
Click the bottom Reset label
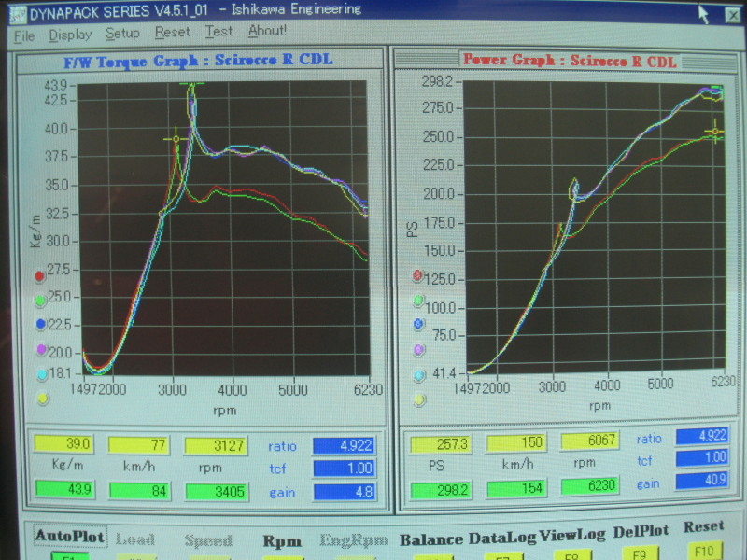(704, 526)
